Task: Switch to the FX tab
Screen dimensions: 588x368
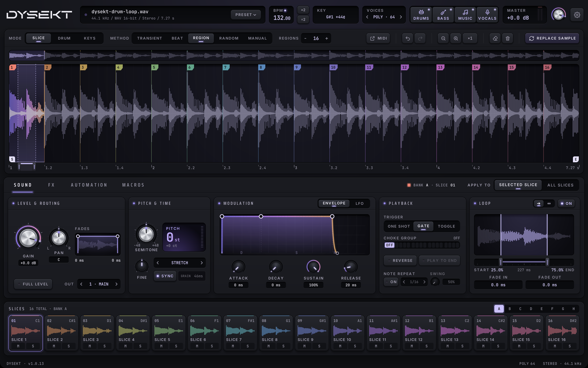Action: (51, 185)
